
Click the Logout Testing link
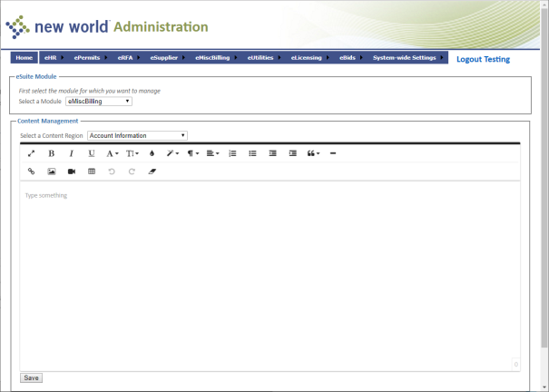pyautogui.click(x=483, y=59)
